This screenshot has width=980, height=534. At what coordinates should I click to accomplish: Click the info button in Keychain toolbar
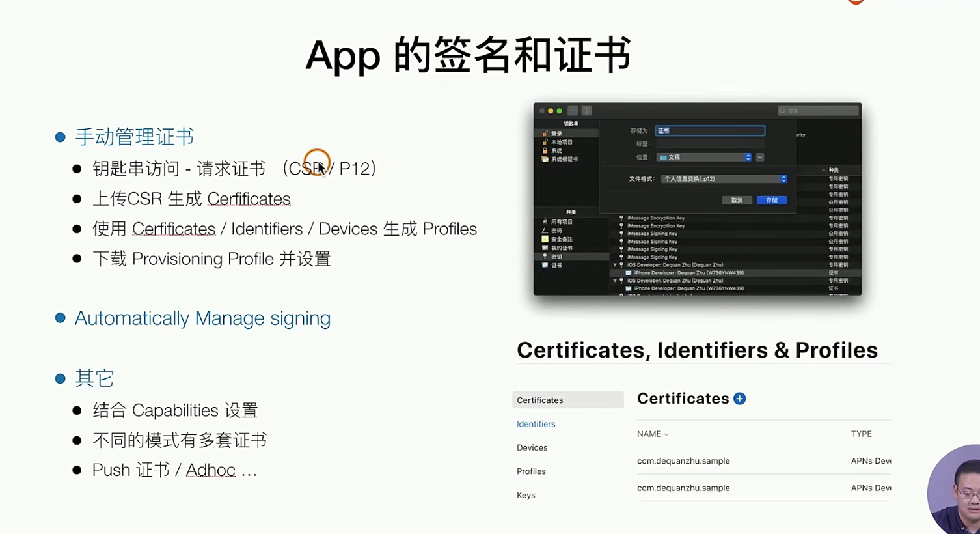(586, 111)
